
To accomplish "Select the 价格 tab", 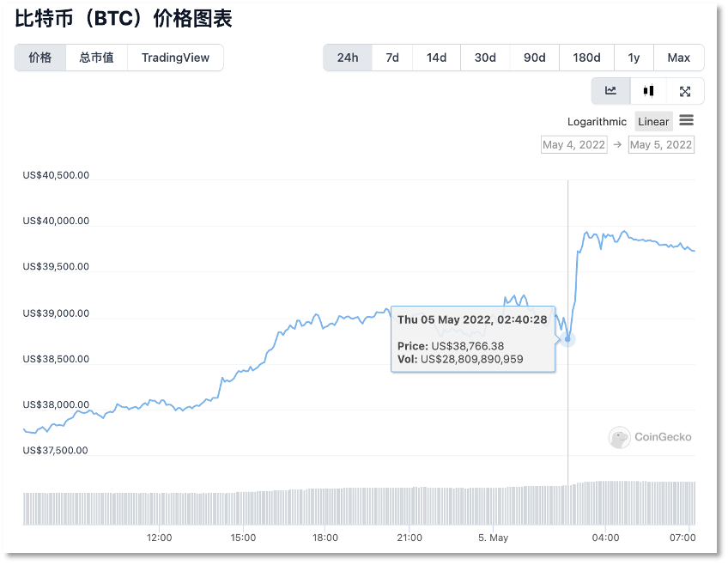I will click(40, 58).
